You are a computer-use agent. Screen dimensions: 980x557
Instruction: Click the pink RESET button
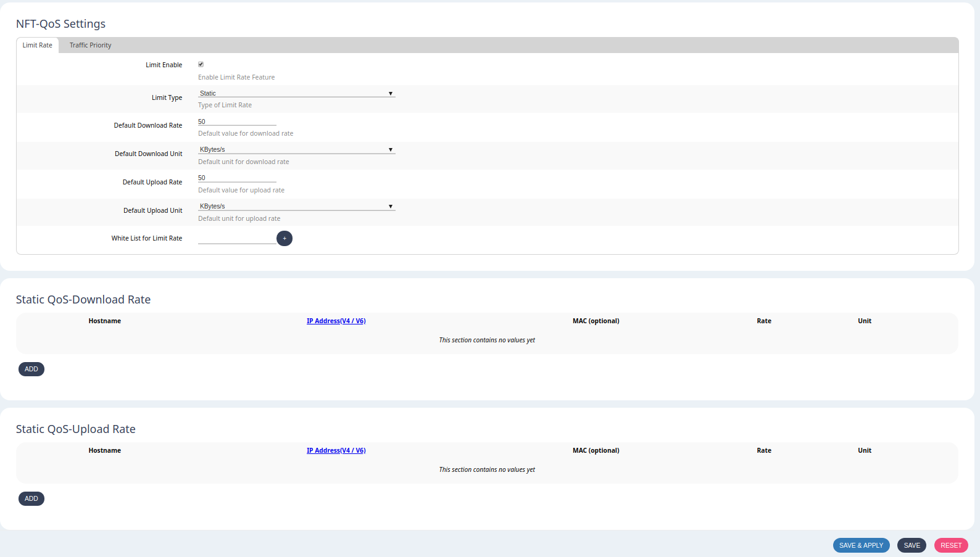[951, 545]
